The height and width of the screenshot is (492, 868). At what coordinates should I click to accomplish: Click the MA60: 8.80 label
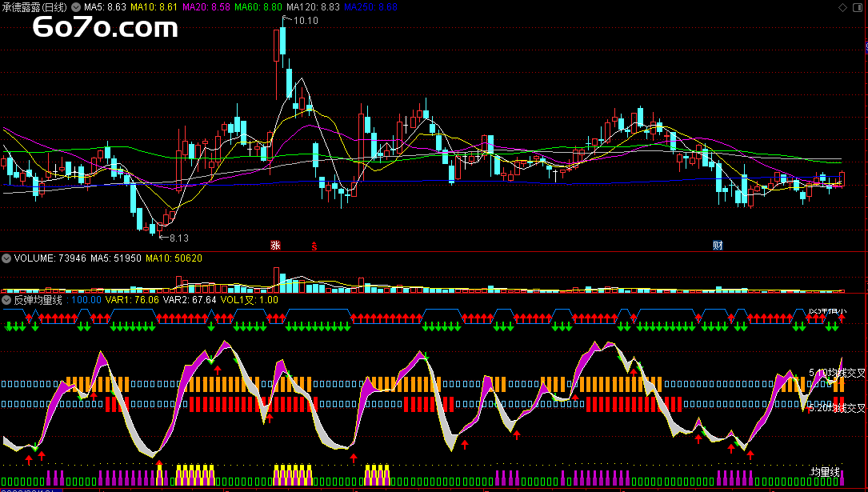click(258, 7)
